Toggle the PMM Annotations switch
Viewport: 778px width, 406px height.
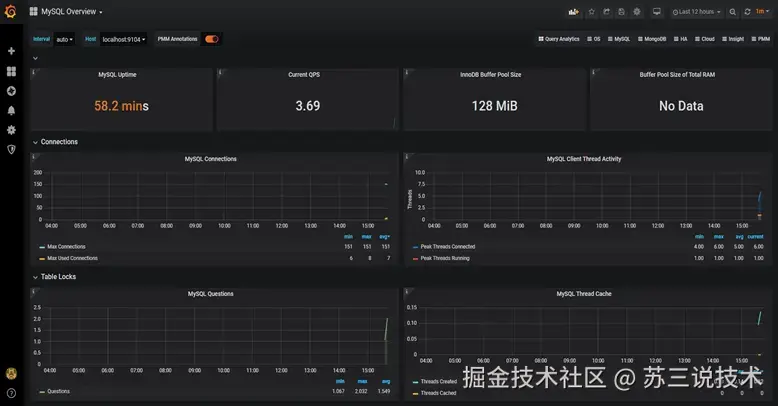[212, 39]
